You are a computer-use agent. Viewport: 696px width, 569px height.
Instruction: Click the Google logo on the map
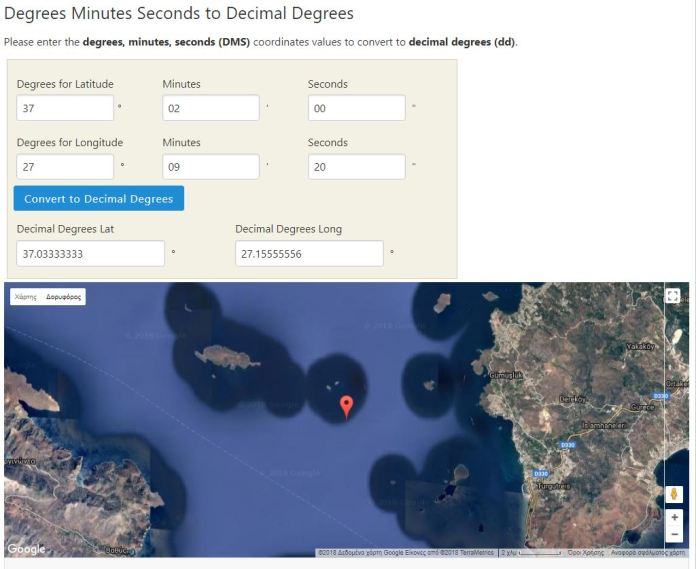click(x=26, y=549)
